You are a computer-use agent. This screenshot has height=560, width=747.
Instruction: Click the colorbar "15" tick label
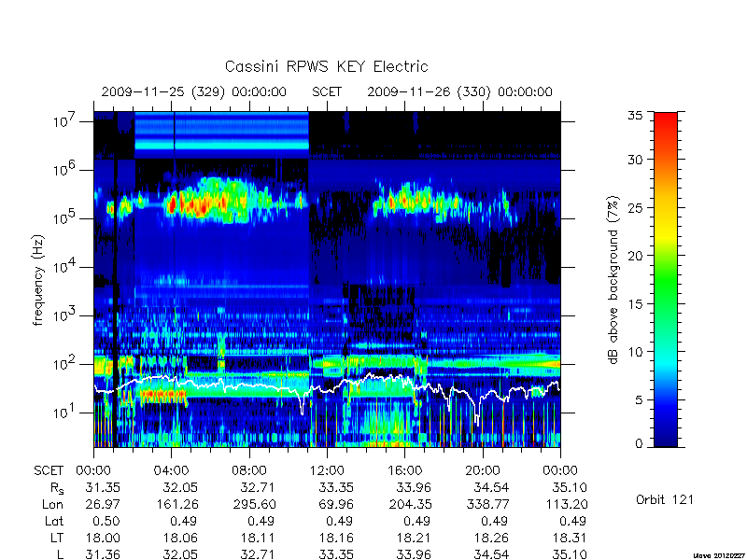pos(635,304)
